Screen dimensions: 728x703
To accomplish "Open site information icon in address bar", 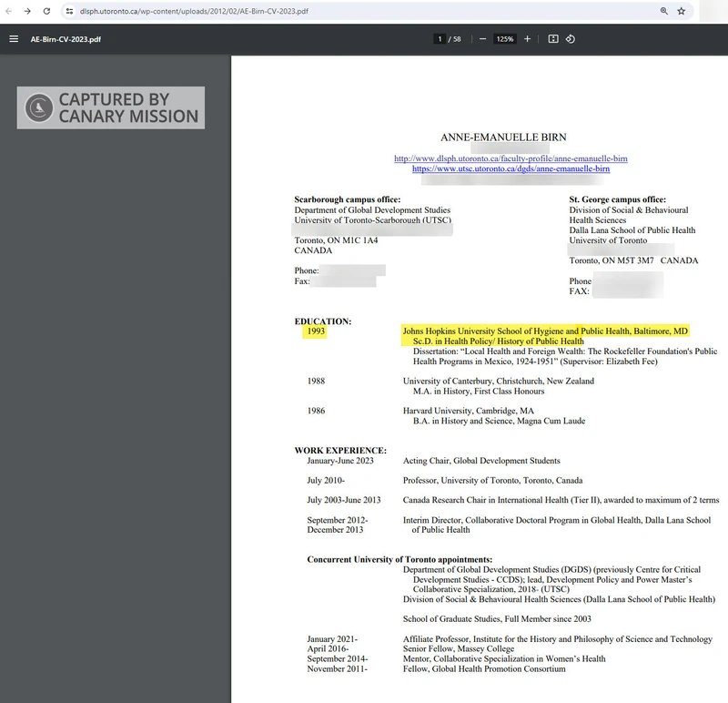I will (x=69, y=11).
